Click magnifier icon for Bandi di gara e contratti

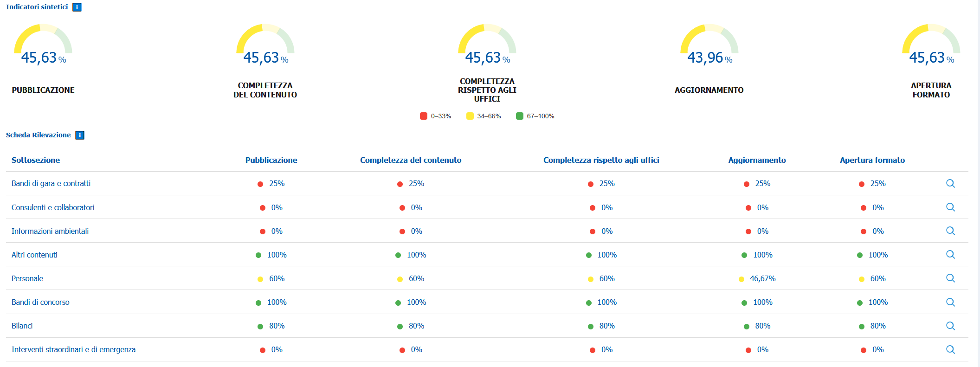[950, 183]
